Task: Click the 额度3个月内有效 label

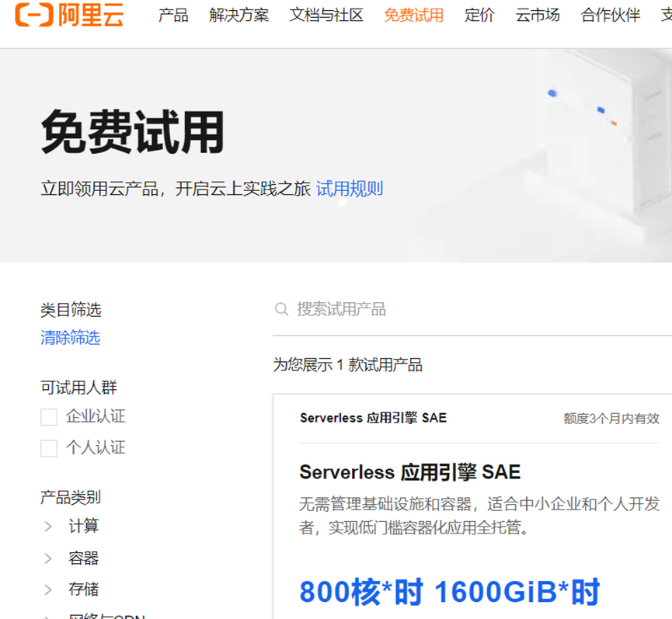Action: tap(611, 419)
